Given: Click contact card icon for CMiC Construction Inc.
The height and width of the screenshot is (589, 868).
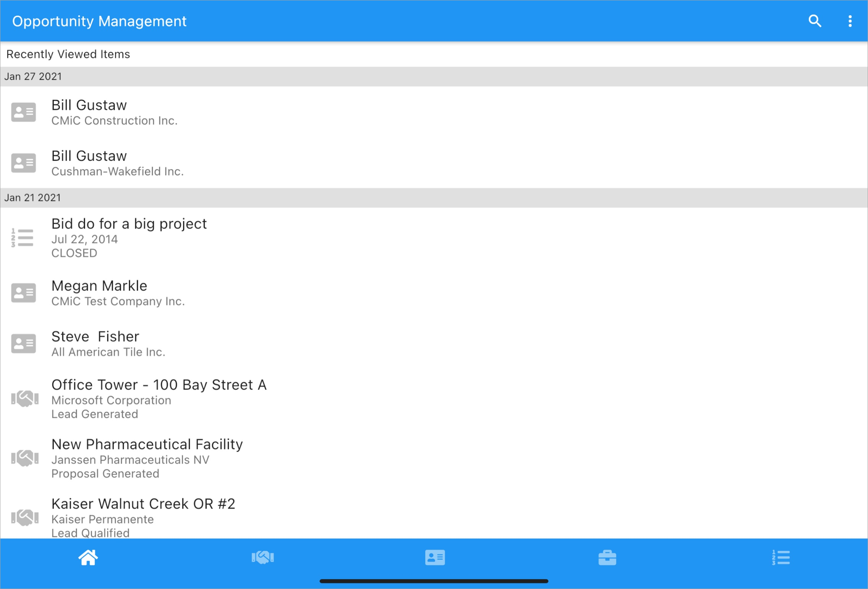Looking at the screenshot, I should point(24,112).
